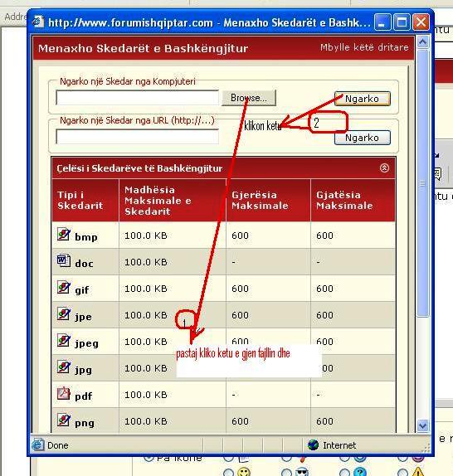Click the doc Word file icon
Viewport: 453px width, 476px height.
[x=64, y=260]
